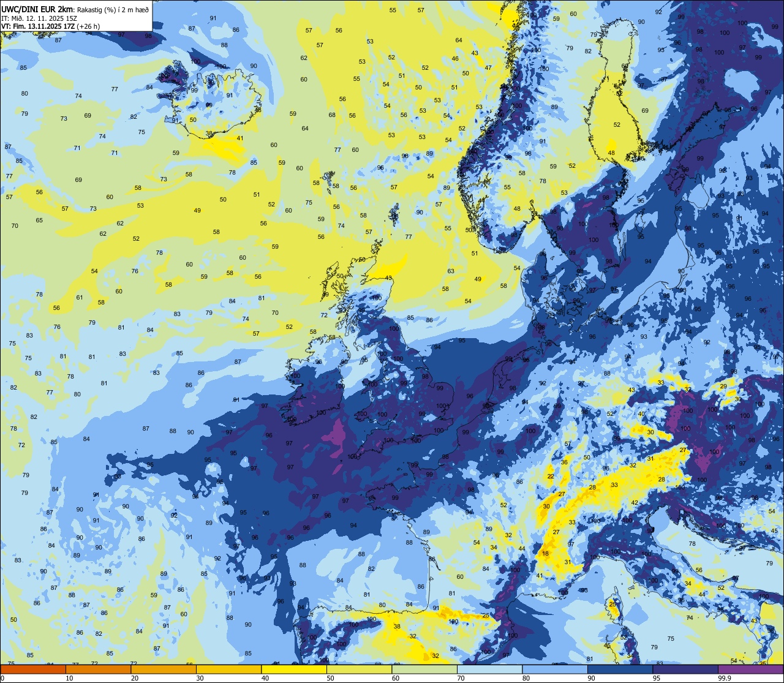Click the legend scale label 70
Image resolution: width=784 pixels, height=683 pixels.
pyautogui.click(x=461, y=678)
